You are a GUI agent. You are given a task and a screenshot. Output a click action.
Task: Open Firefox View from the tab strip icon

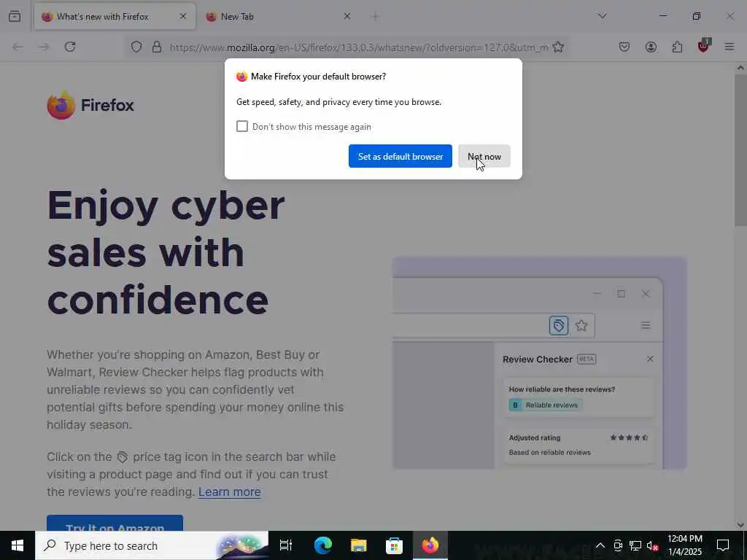(15, 16)
